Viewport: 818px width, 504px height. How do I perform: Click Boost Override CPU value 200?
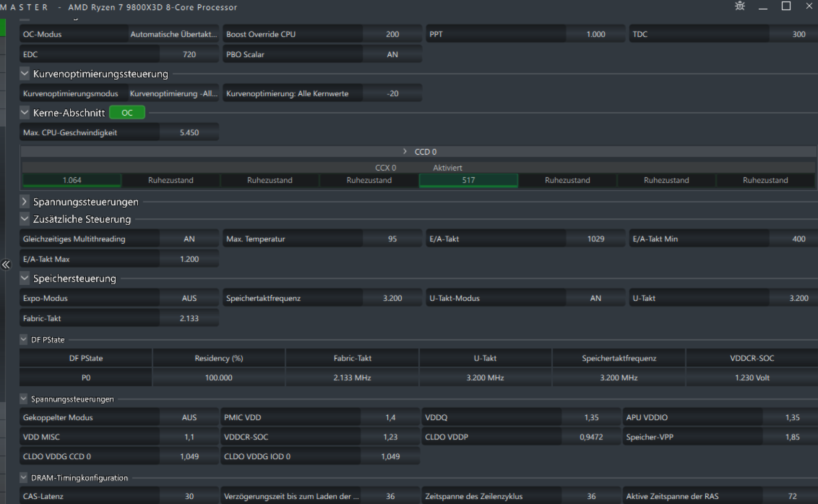pyautogui.click(x=392, y=34)
